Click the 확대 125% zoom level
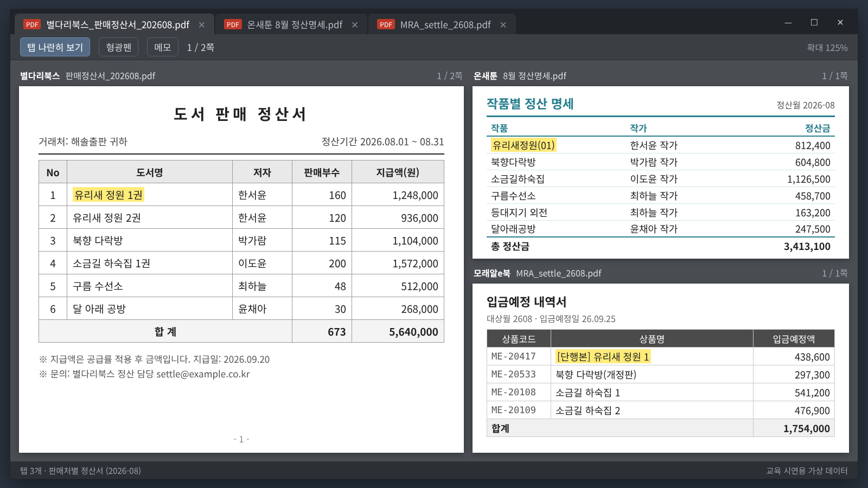This screenshot has width=868, height=488. tap(827, 48)
